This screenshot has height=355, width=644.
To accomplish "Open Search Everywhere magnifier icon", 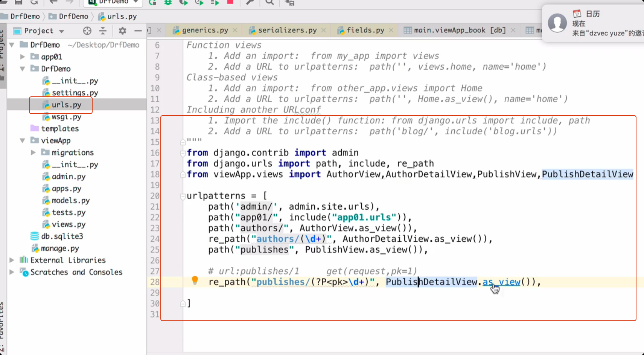I will click(269, 2).
